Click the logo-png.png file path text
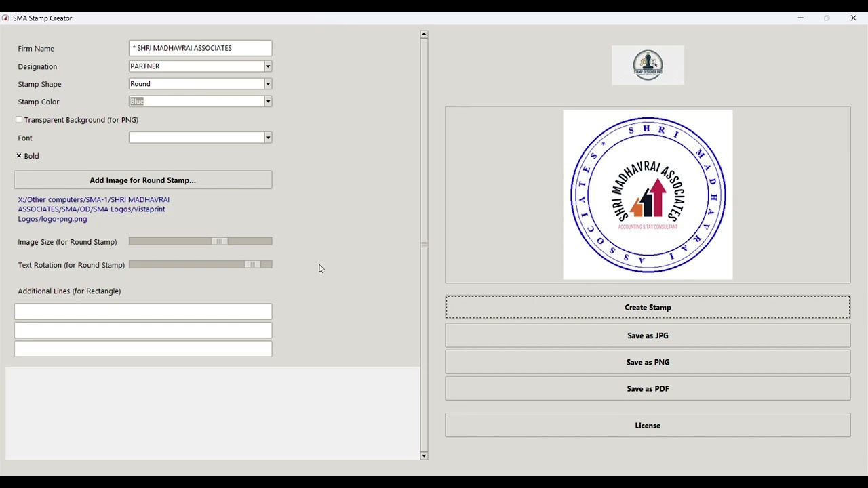Image resolution: width=868 pixels, height=488 pixels. coord(94,209)
